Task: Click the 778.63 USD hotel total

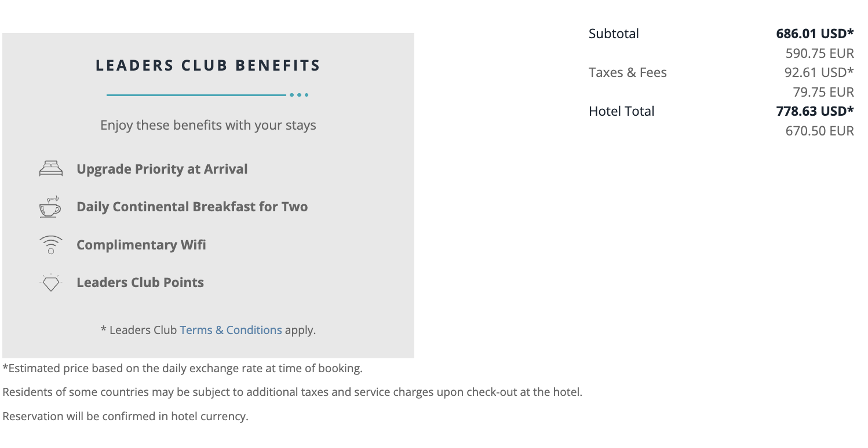Action: [x=815, y=111]
